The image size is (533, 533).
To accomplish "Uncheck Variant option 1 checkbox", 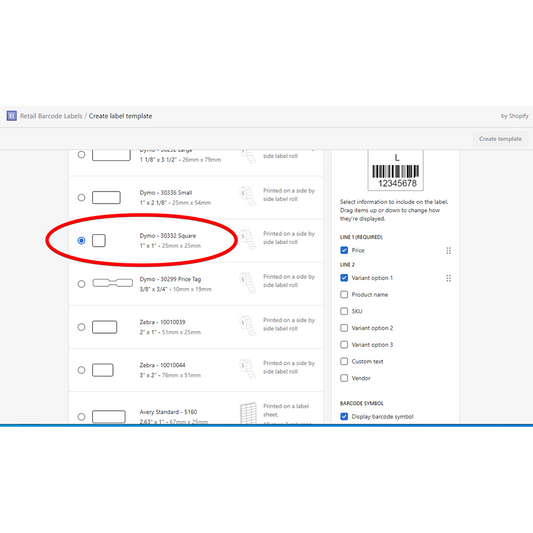I will 344,278.
